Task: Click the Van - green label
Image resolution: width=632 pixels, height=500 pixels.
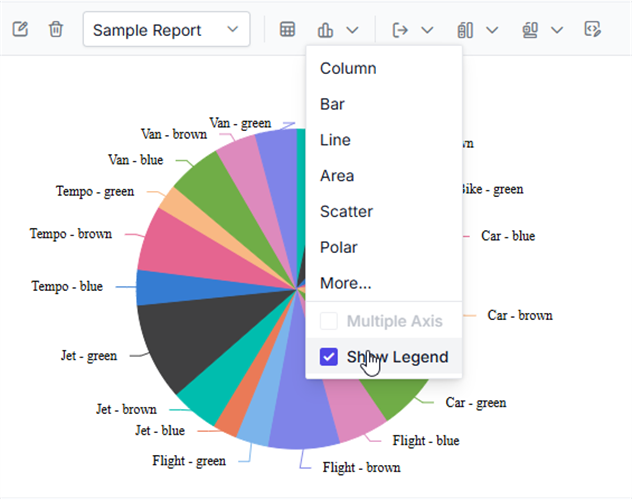Action: pos(240,123)
